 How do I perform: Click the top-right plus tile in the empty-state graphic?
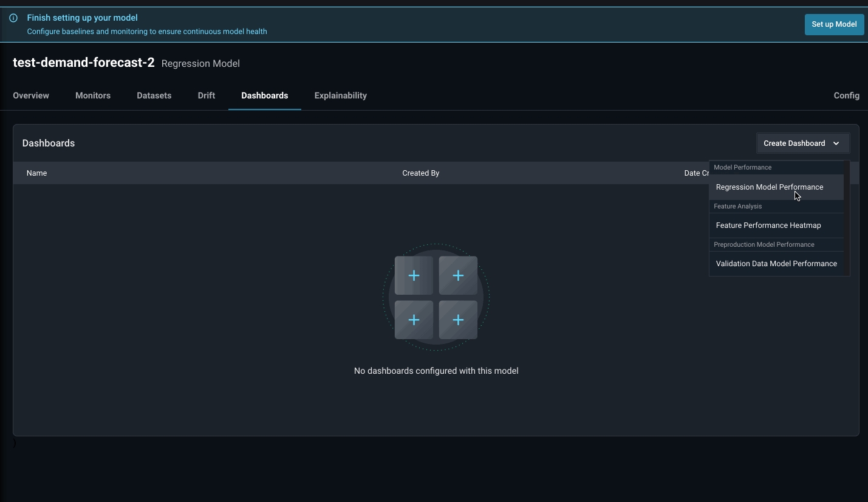tap(458, 275)
